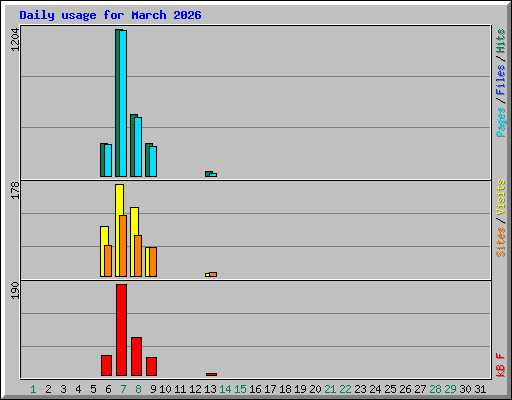Select the day 13 red KB bar
512x400 pixels.
click(x=212, y=375)
